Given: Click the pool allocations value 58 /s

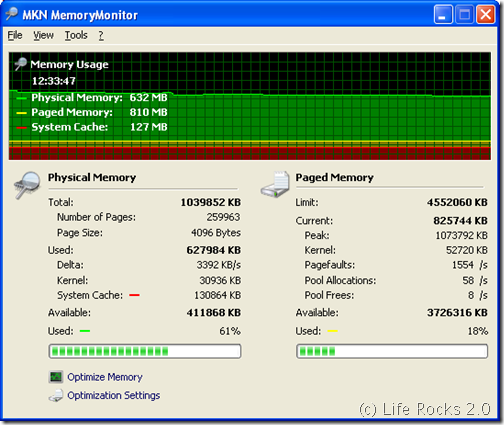Looking at the screenshot, I should 475,280.
